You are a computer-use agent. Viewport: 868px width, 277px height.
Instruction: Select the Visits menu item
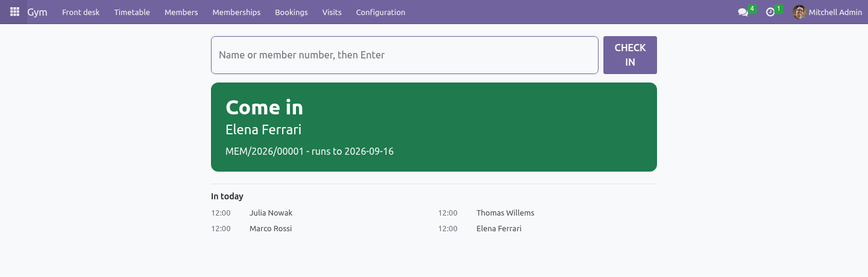332,12
